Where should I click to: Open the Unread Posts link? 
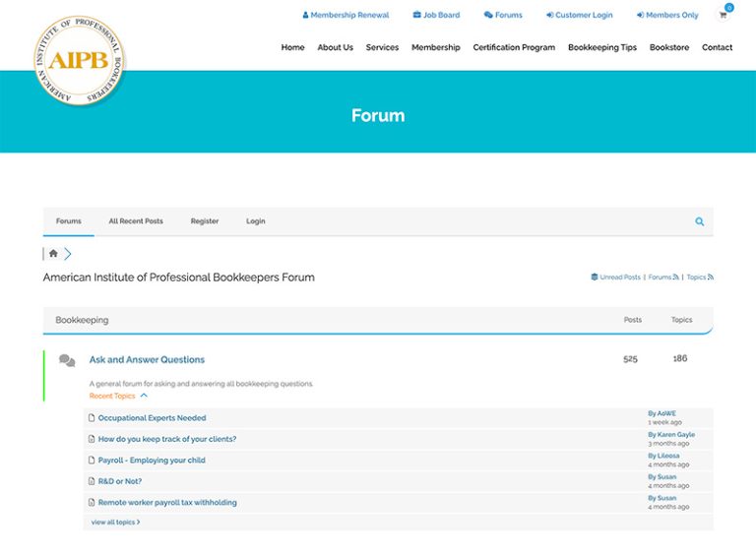(x=615, y=278)
